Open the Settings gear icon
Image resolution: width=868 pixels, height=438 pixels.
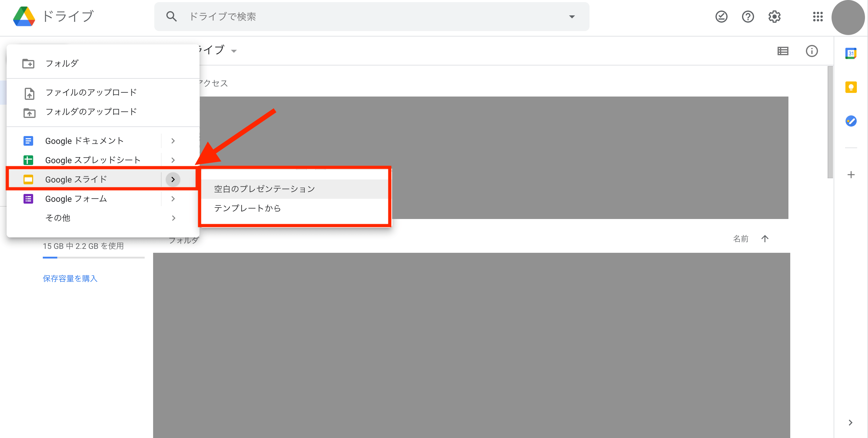(774, 17)
